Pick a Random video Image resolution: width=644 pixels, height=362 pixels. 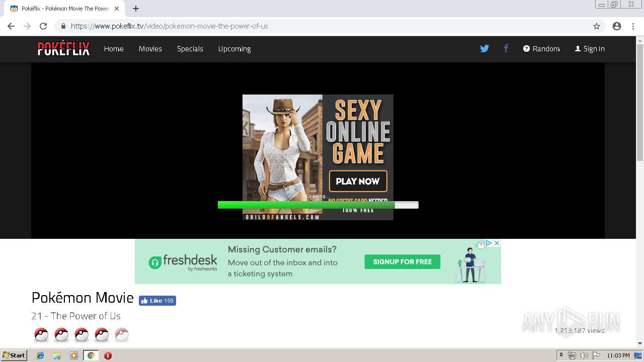(541, 49)
